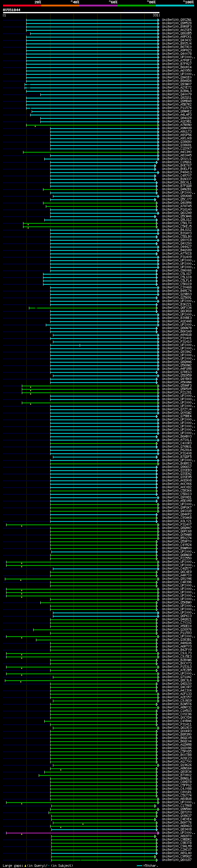Select hit label UniRef100_B6AB03

coord(176,436)
